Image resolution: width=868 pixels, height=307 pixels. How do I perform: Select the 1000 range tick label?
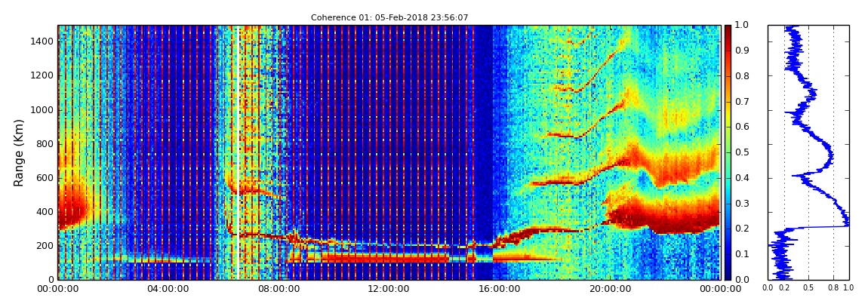pyautogui.click(x=42, y=109)
